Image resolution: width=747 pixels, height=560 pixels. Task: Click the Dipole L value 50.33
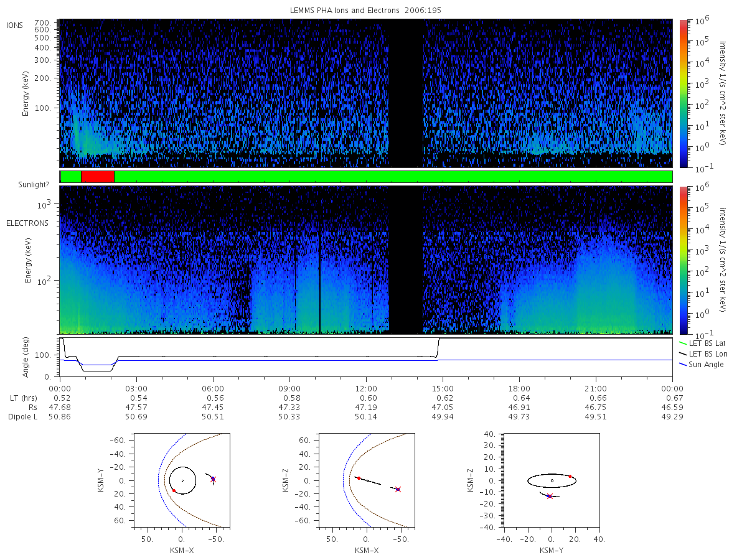coord(289,417)
